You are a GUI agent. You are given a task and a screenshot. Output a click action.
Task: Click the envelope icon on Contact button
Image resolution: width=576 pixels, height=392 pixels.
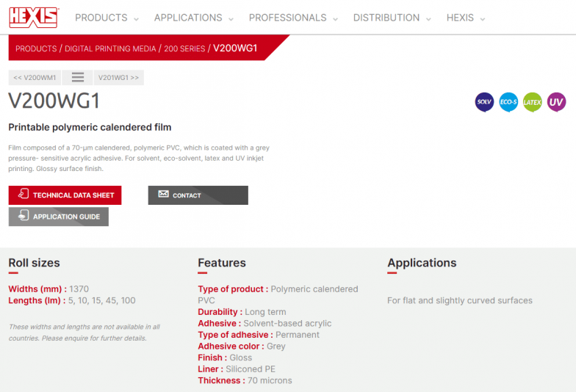pos(162,195)
